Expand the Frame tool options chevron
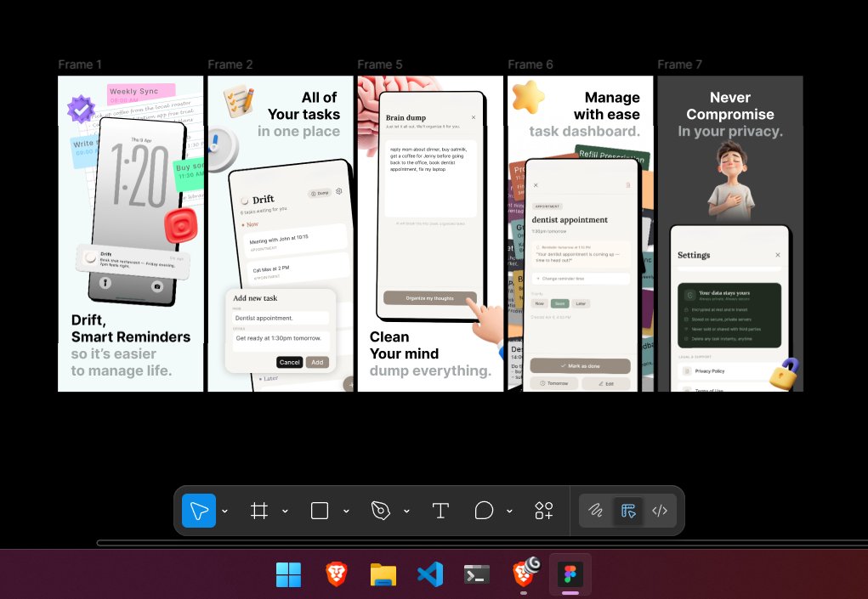868x599 pixels. point(285,511)
